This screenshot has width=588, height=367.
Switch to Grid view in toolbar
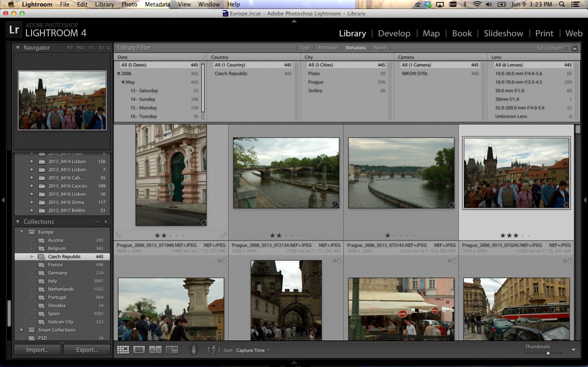[123, 350]
